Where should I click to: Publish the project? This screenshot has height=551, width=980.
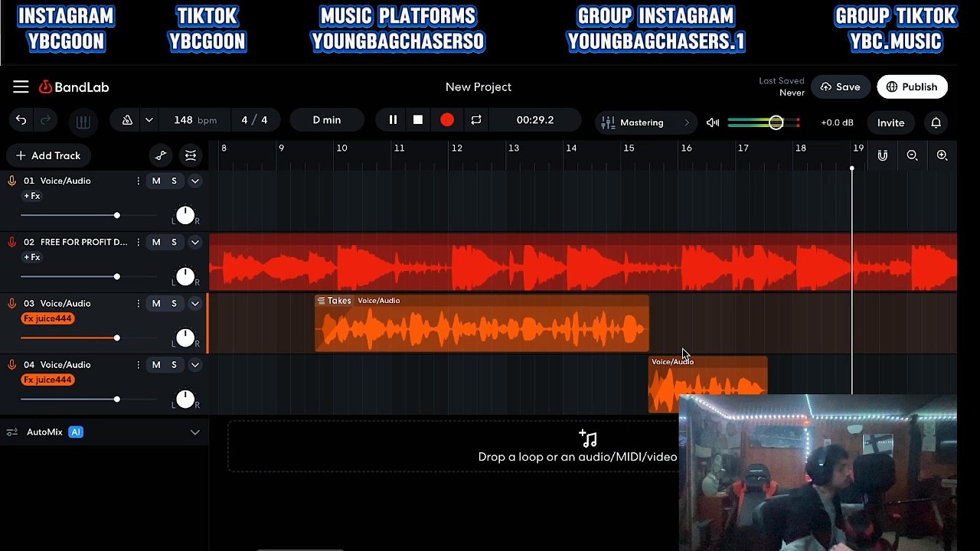coord(912,87)
